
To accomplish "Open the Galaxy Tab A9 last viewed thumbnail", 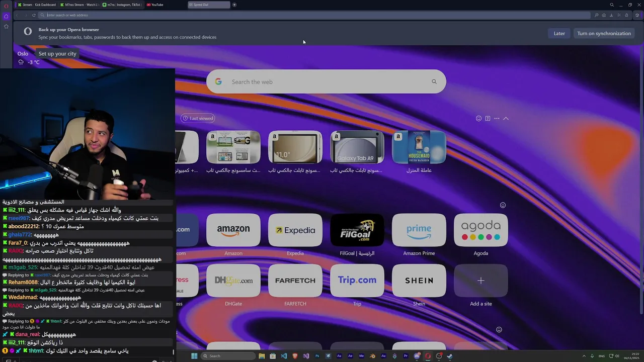I will point(357,147).
